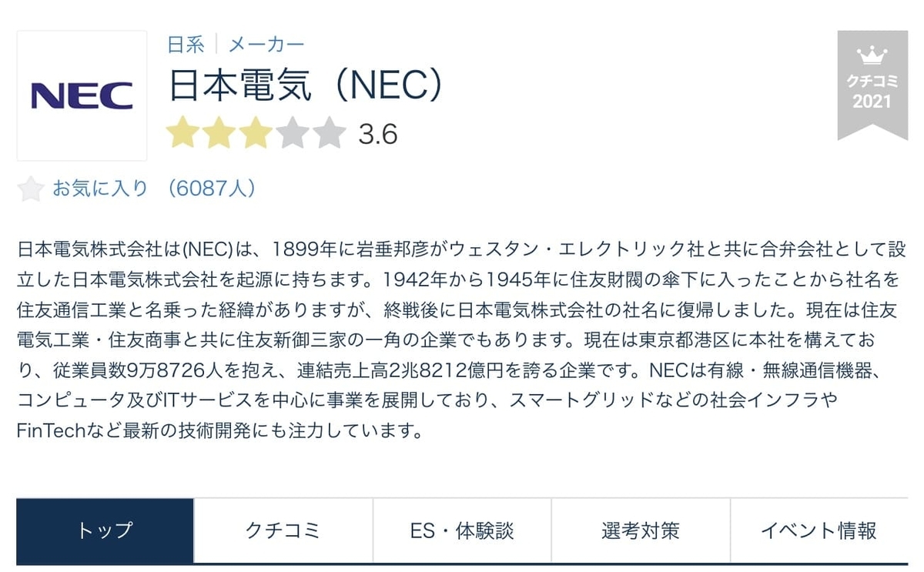Click the favorites count (6087人)
Screen dimensions: 924x572
point(212,187)
